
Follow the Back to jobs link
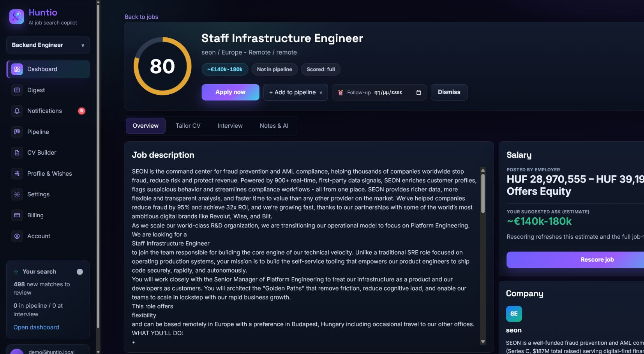141,17
